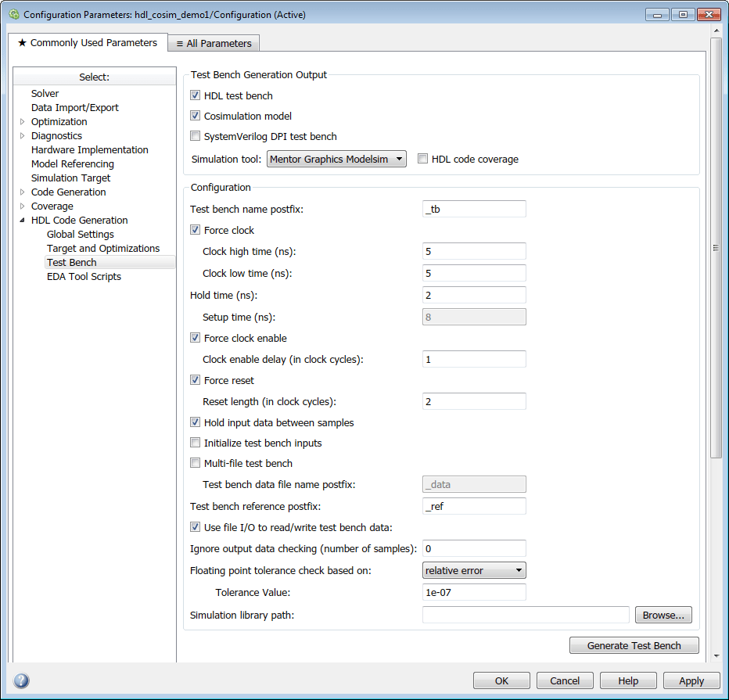Click the scrollbar down arrow
This screenshot has width=729, height=700.
click(716, 656)
